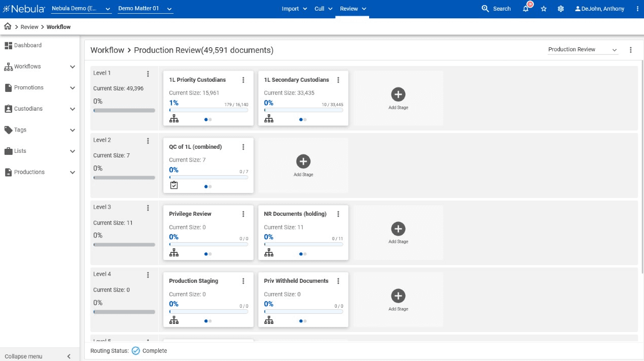Click hierarchy icon on Privilege Review card
This screenshot has width=644, height=361.
174,253
